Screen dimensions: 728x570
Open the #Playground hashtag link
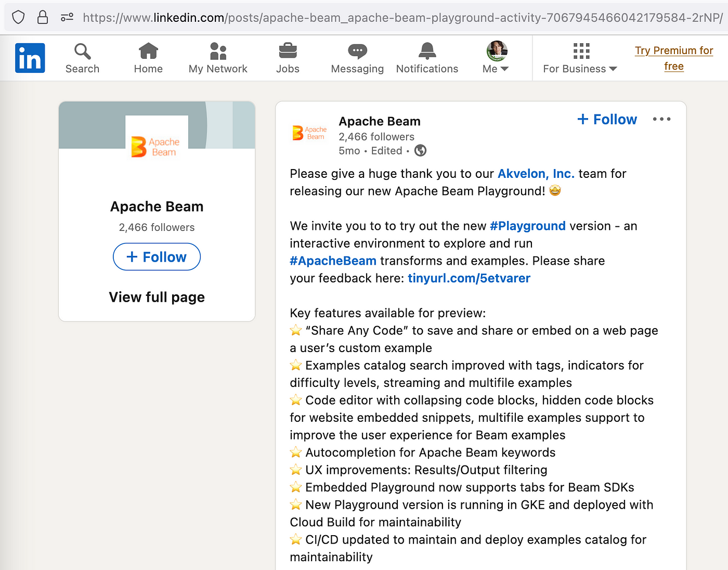[x=527, y=226]
